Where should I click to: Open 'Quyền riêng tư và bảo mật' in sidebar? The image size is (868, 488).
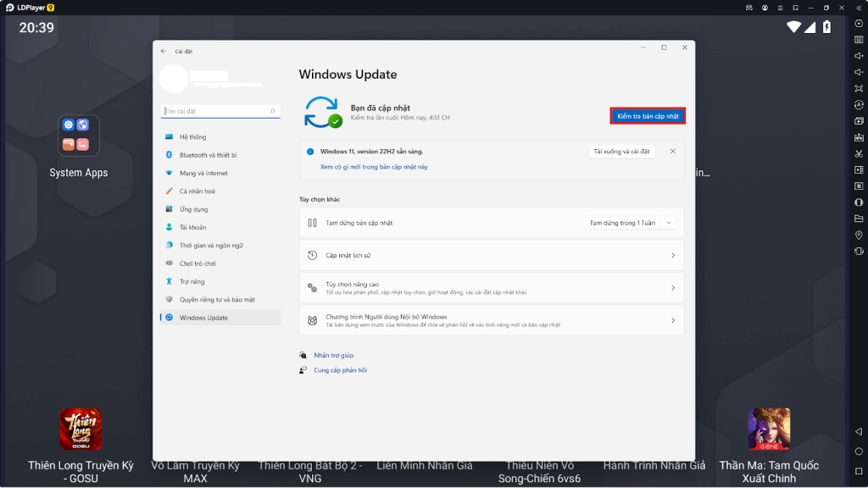click(220, 300)
